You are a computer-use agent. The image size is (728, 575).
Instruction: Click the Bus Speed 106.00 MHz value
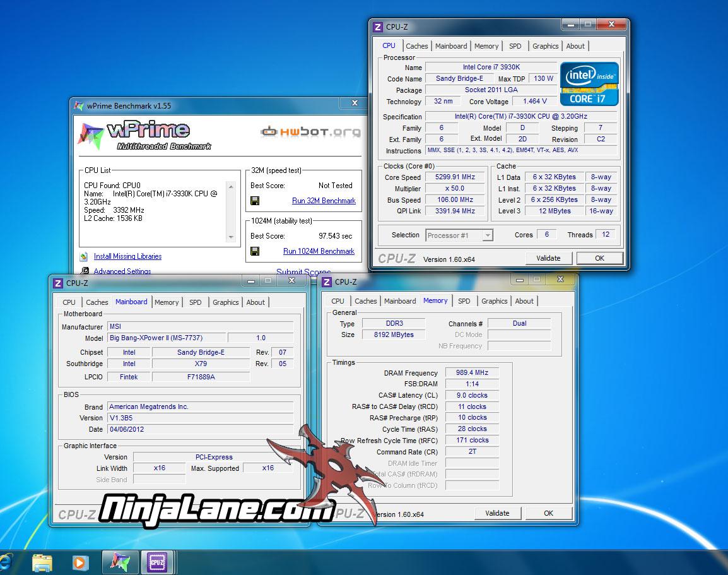(x=455, y=199)
